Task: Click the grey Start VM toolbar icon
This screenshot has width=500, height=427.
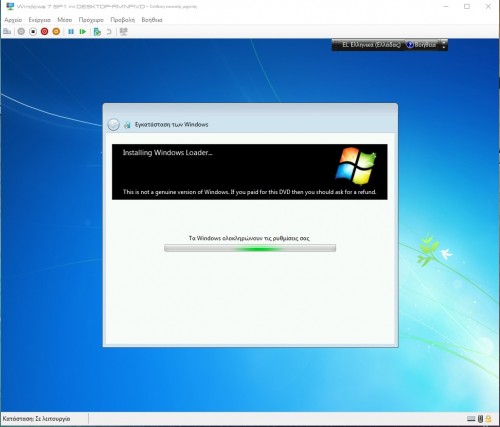Action: 21,32
